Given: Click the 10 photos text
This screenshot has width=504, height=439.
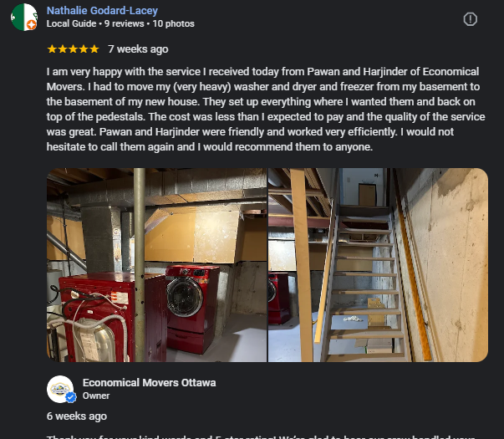Looking at the screenshot, I should [173, 23].
